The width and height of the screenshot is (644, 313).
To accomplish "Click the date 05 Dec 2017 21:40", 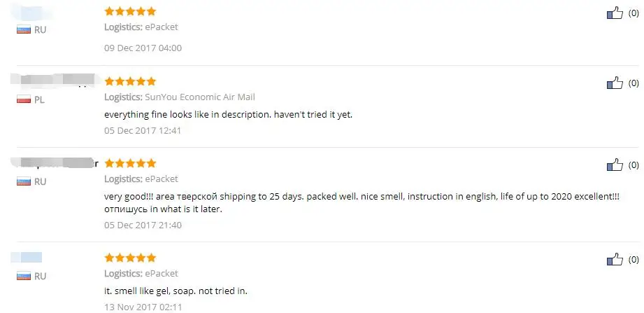I will [143, 225].
